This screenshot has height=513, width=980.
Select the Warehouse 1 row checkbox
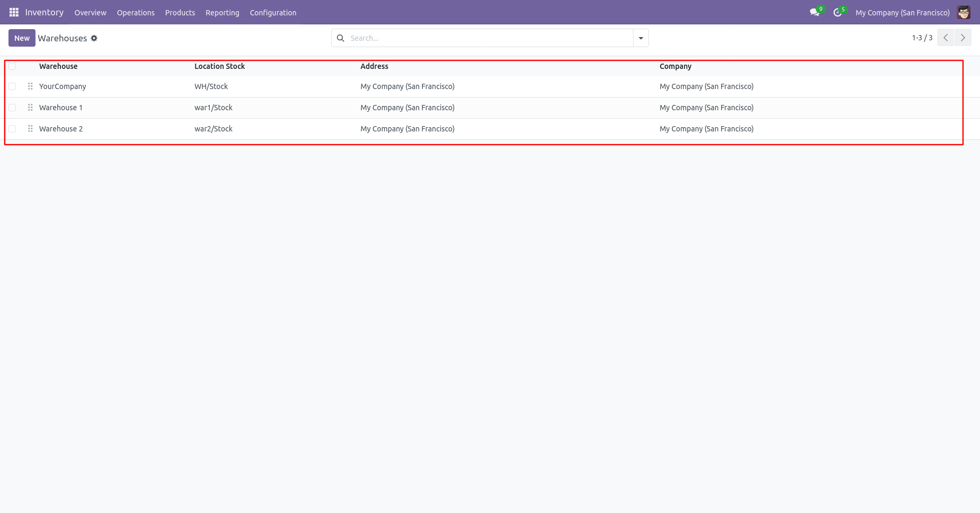click(x=12, y=108)
